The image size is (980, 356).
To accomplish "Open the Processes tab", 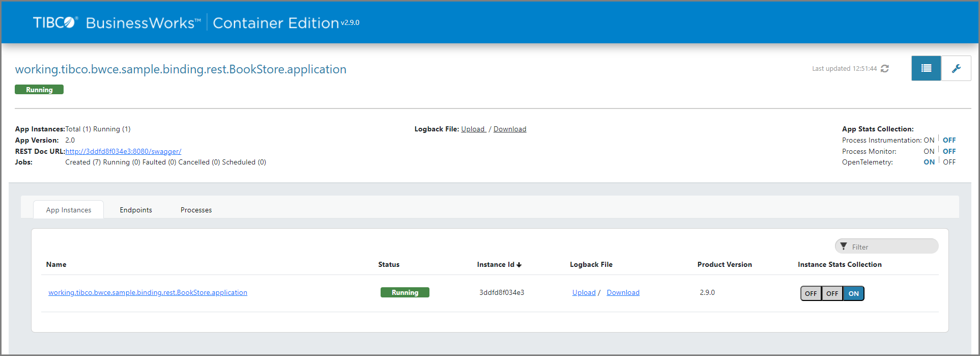I will [196, 210].
